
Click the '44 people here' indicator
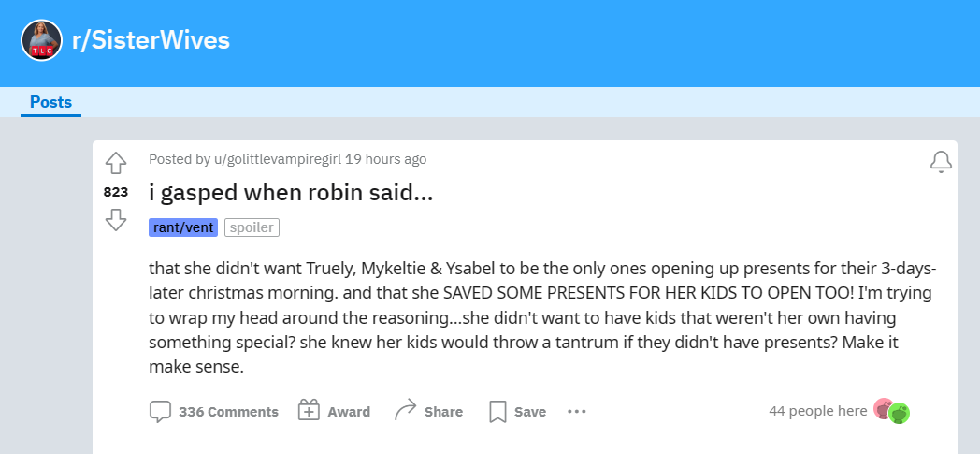pyautogui.click(x=817, y=411)
